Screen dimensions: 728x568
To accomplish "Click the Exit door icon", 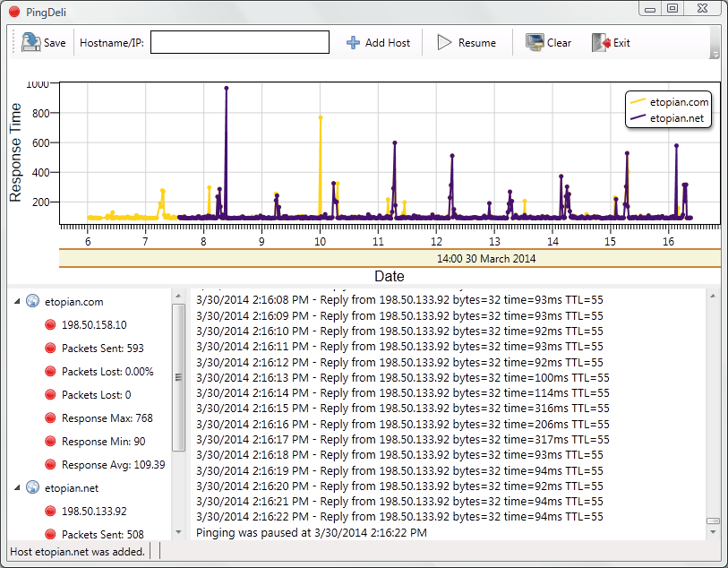I will 601,43.
